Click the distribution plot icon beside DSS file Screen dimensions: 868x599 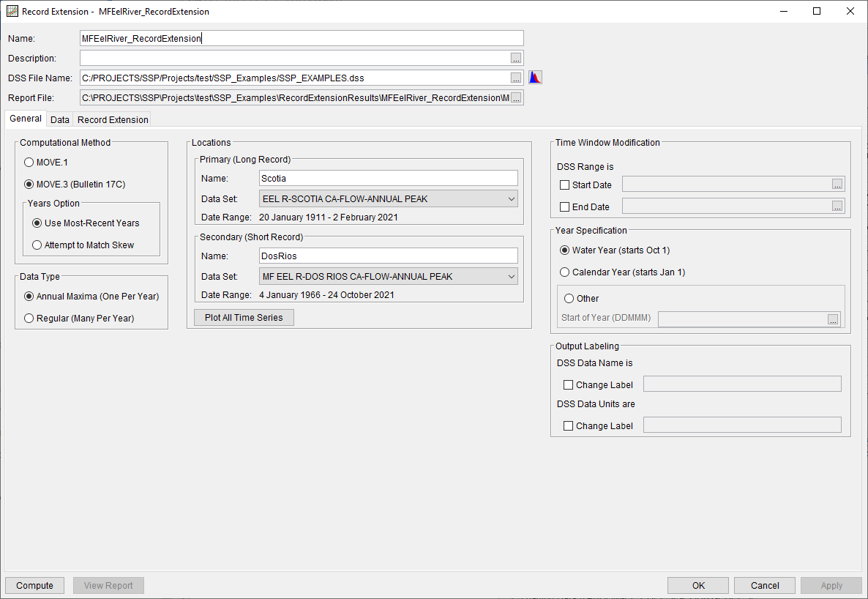535,77
